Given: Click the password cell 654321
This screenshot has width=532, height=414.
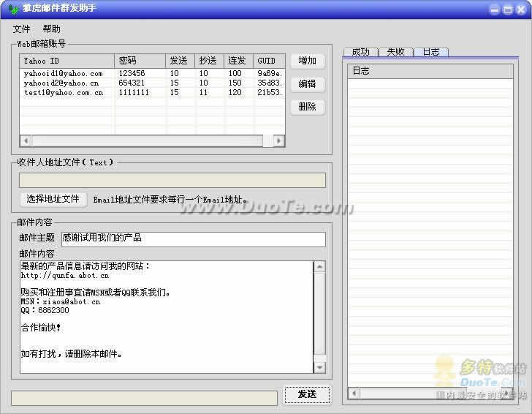Looking at the screenshot, I should click(x=132, y=83).
